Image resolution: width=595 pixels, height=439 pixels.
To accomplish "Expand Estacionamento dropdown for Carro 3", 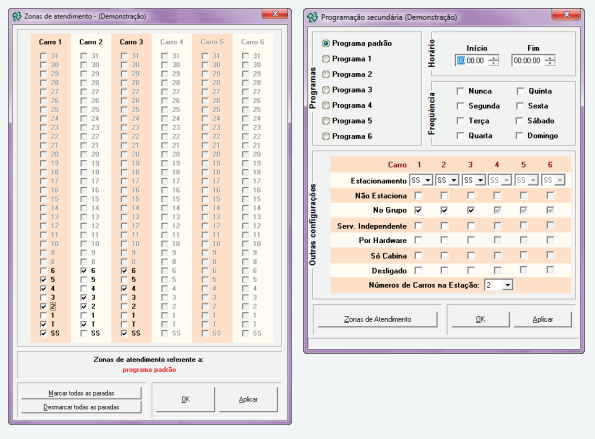I will click(x=480, y=180).
